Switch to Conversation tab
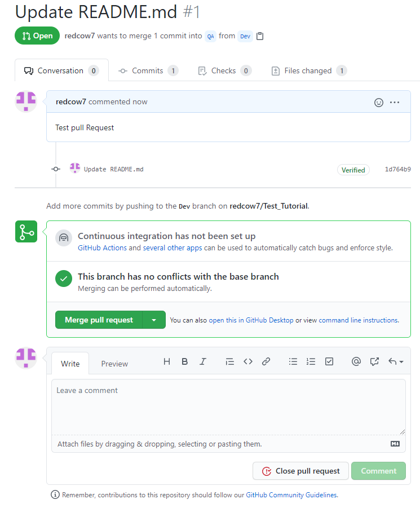 coord(61,70)
